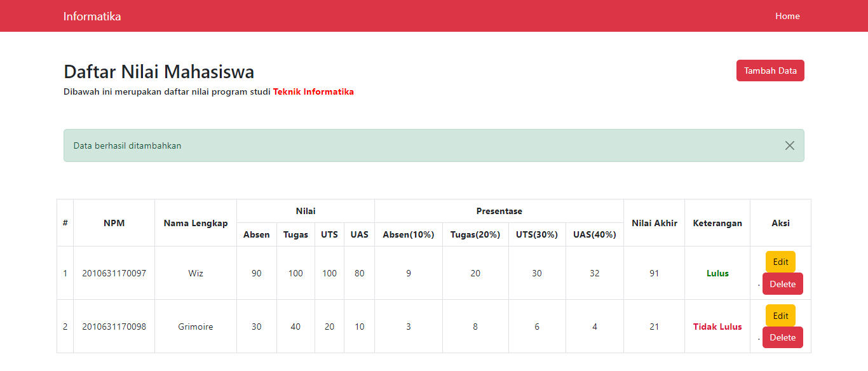Edit the record for Grimoire
Image resolution: width=868 pixels, height=371 pixels.
point(780,316)
